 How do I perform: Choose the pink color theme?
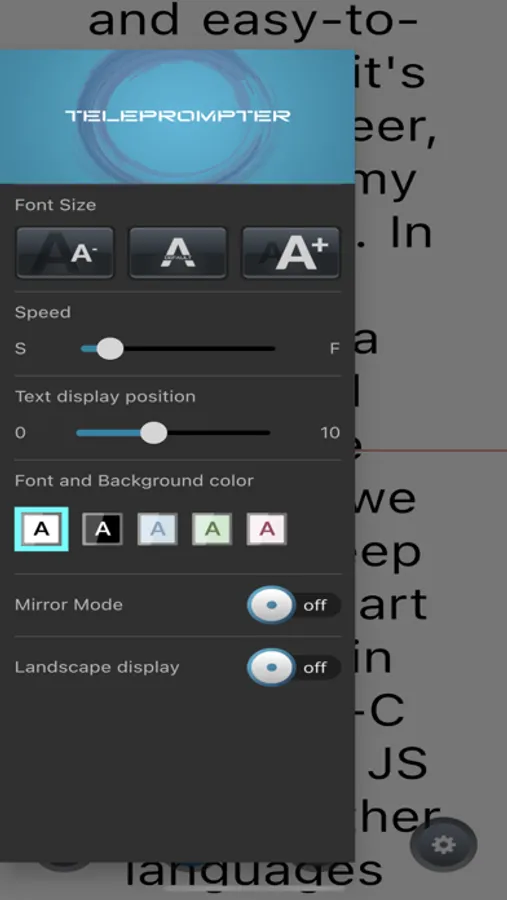pos(267,529)
